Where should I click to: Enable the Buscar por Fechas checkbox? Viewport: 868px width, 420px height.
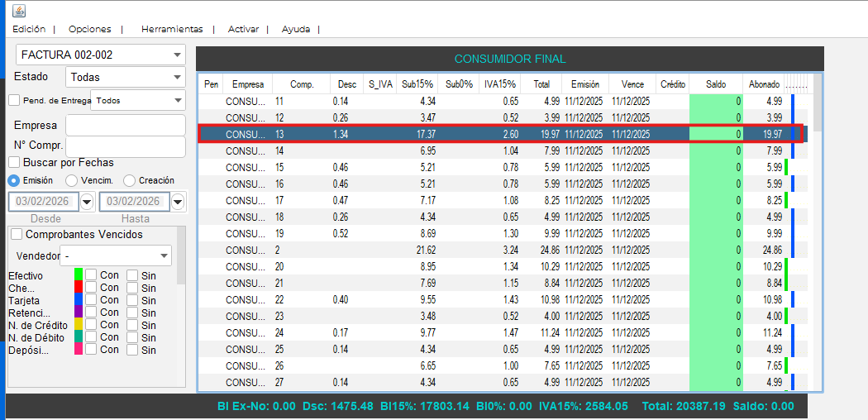pyautogui.click(x=14, y=163)
